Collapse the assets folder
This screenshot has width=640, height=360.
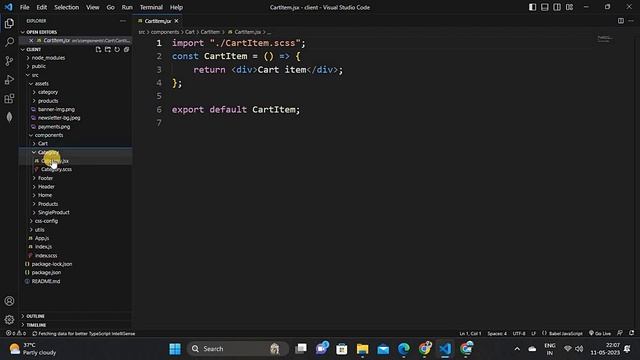(41, 84)
